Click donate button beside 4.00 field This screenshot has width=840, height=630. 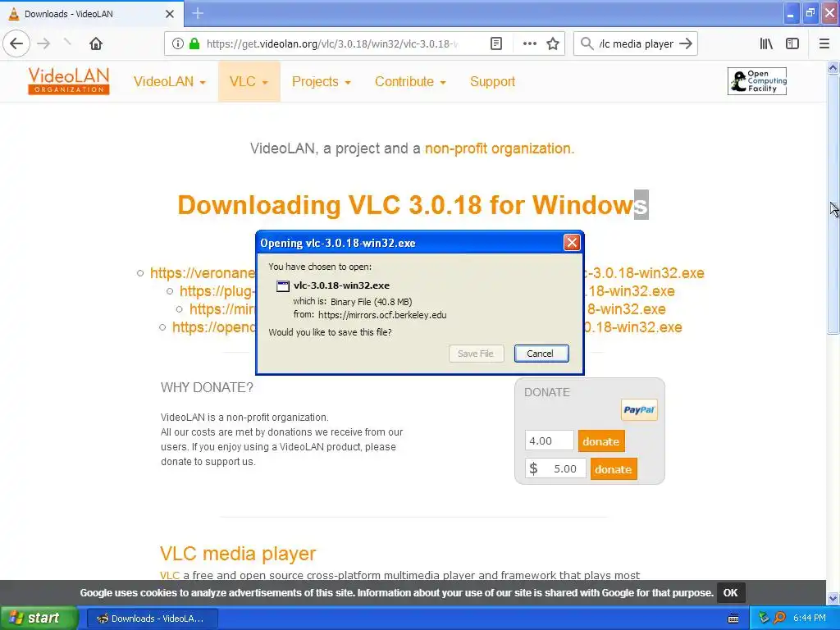[601, 441]
